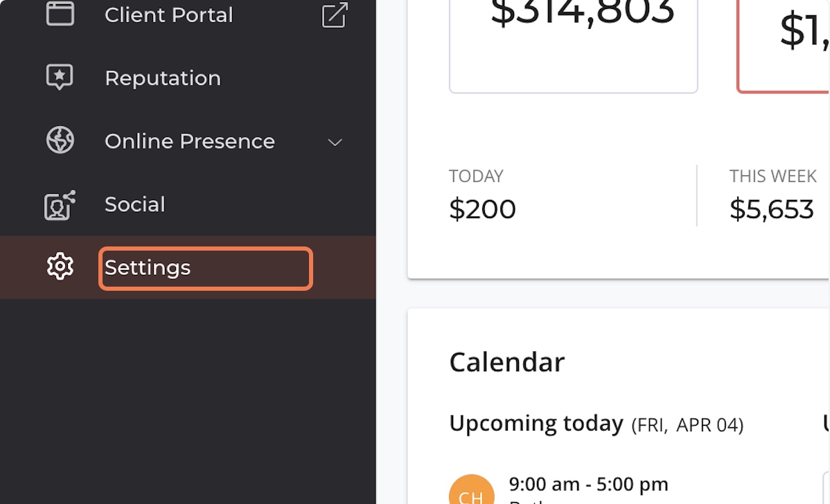Go to the Reputation menu item
The image size is (830, 504).
pos(163,78)
